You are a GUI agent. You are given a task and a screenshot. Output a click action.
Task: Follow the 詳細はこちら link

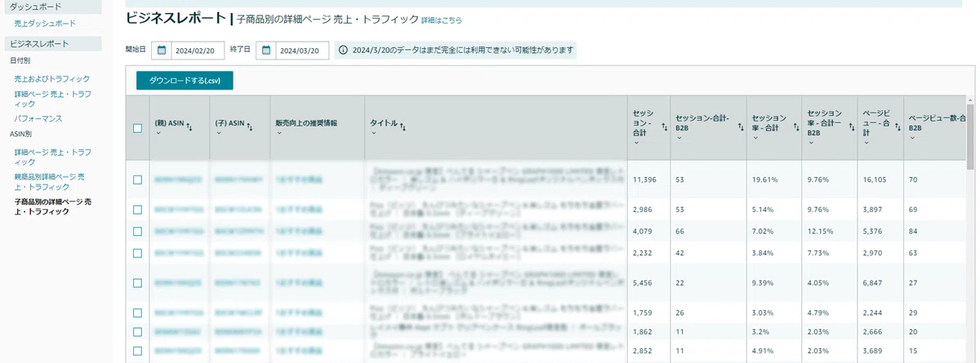click(x=441, y=19)
